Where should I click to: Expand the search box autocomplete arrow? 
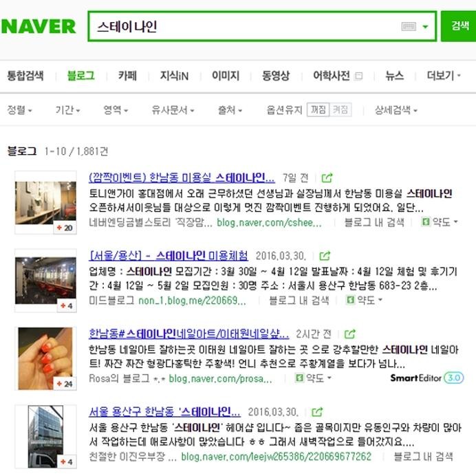click(x=425, y=27)
